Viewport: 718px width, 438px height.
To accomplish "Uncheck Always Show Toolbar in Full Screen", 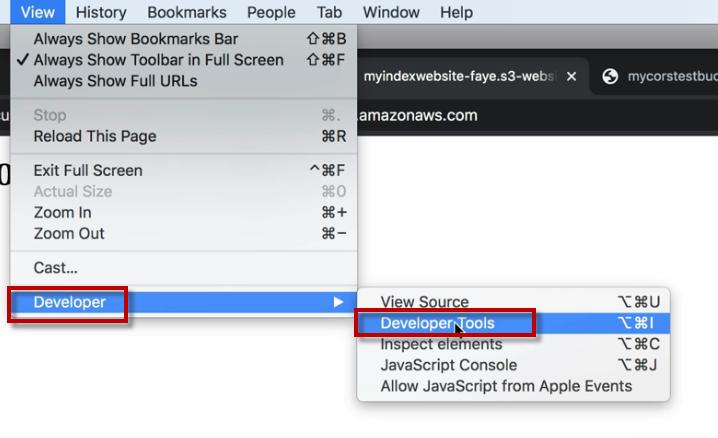I will click(x=158, y=60).
